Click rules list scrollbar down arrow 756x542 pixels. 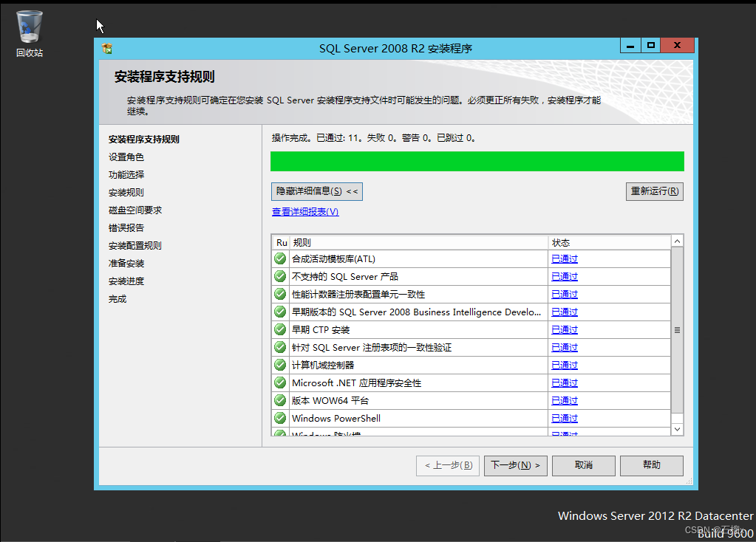tap(678, 429)
